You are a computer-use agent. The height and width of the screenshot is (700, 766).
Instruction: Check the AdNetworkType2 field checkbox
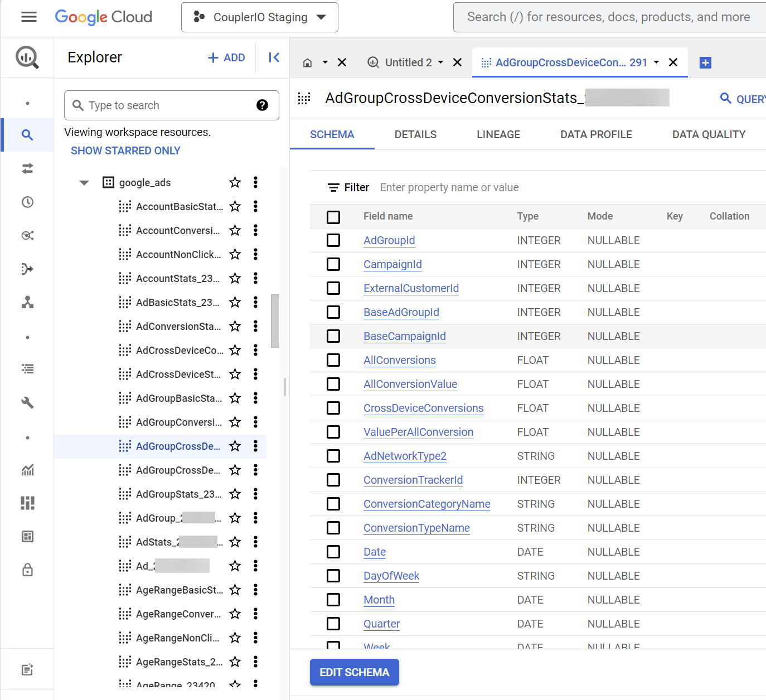[333, 456]
